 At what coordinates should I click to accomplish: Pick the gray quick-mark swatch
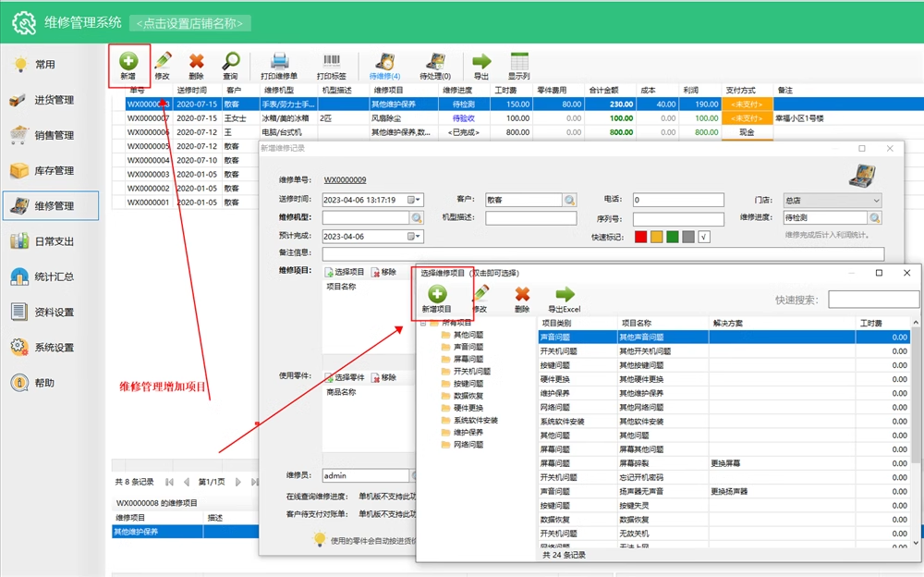coord(688,237)
